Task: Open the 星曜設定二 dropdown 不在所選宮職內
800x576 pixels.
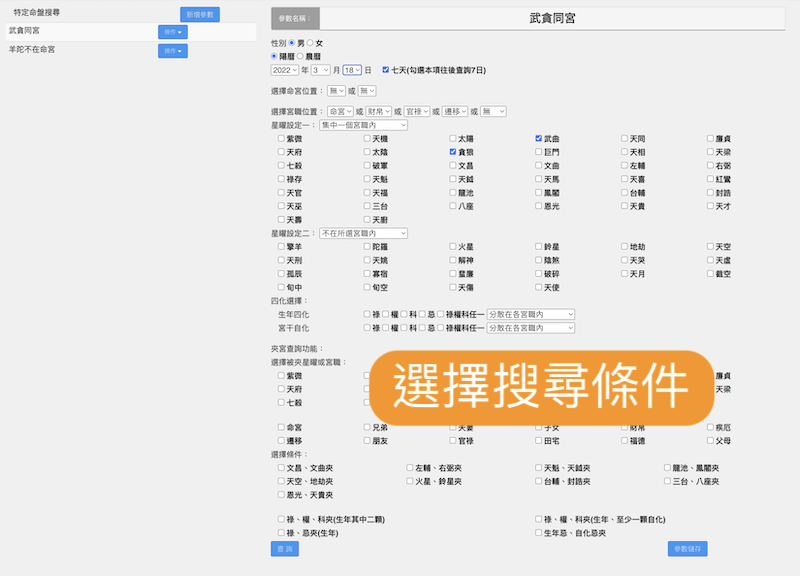Action: (363, 233)
